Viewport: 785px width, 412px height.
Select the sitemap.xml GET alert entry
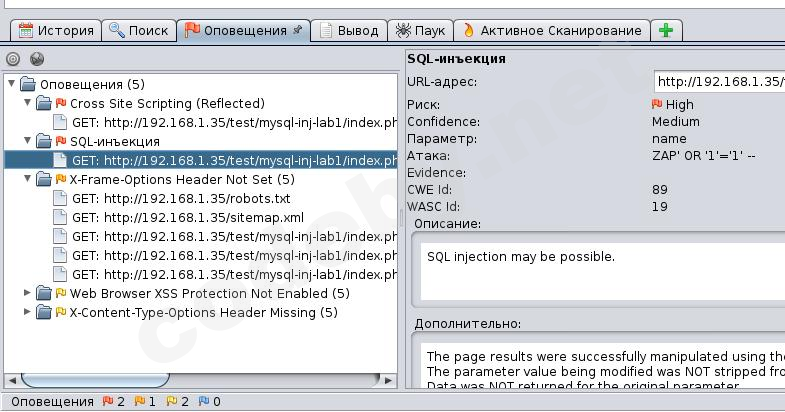coord(187,217)
